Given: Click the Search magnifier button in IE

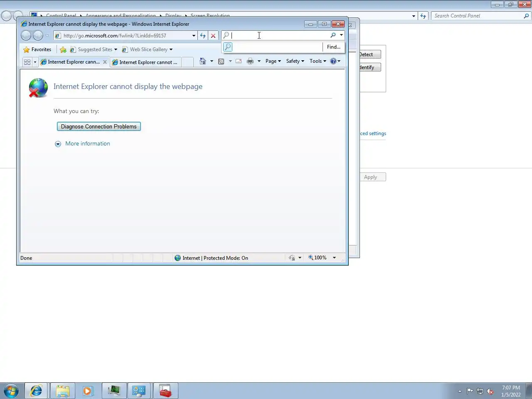Looking at the screenshot, I should pyautogui.click(x=333, y=35).
